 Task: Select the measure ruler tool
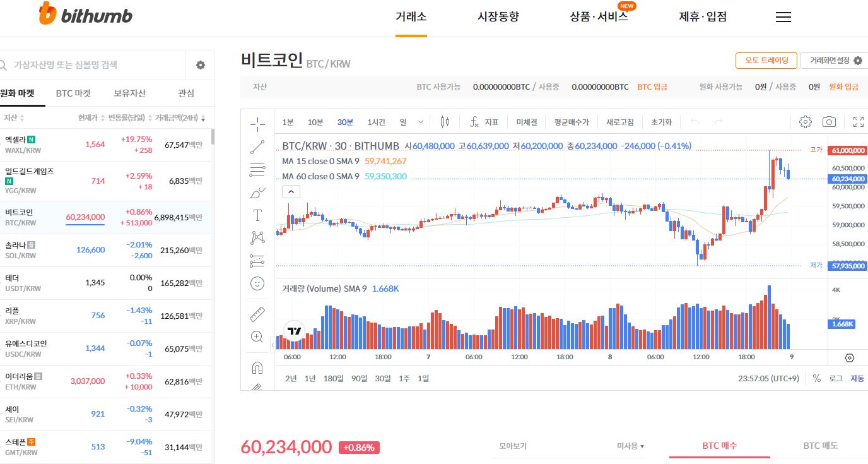pyautogui.click(x=257, y=313)
